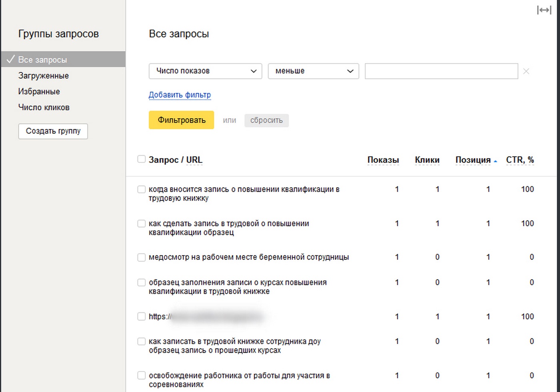Click the expand-width icon at top right
The image size is (560, 392).
pyautogui.click(x=544, y=10)
